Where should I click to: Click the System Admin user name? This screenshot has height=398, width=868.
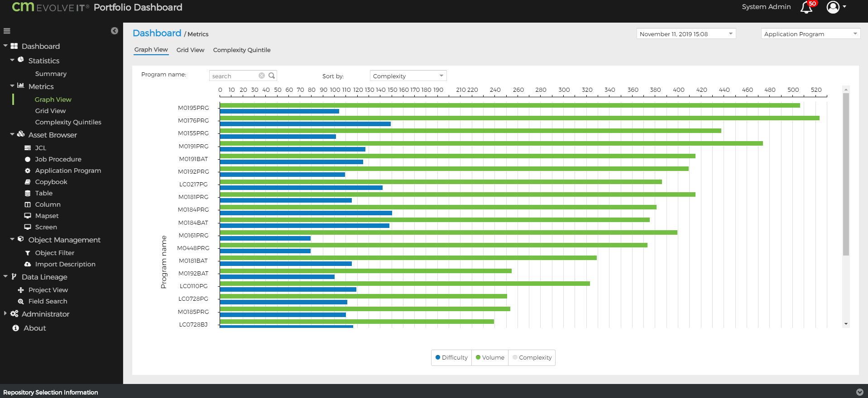point(766,7)
